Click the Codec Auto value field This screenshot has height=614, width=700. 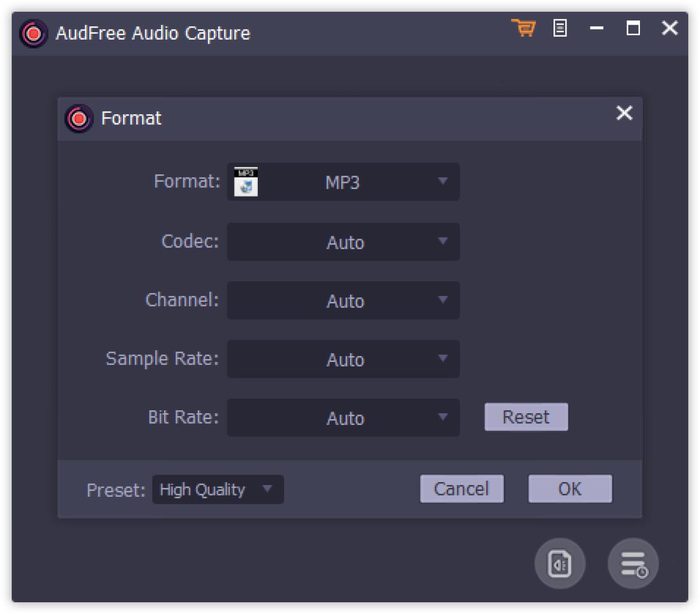344,242
